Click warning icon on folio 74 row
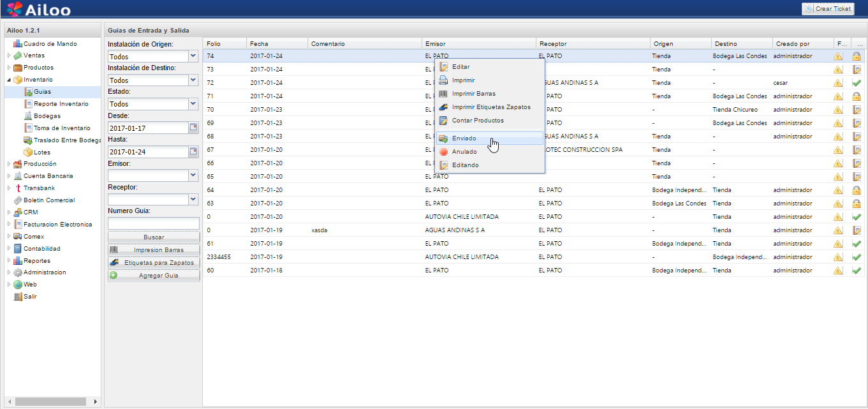This screenshot has height=409, width=868. point(838,56)
